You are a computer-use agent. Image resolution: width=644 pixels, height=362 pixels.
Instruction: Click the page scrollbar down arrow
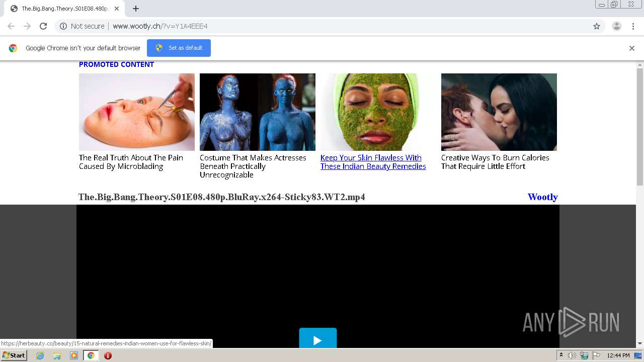coord(640,344)
